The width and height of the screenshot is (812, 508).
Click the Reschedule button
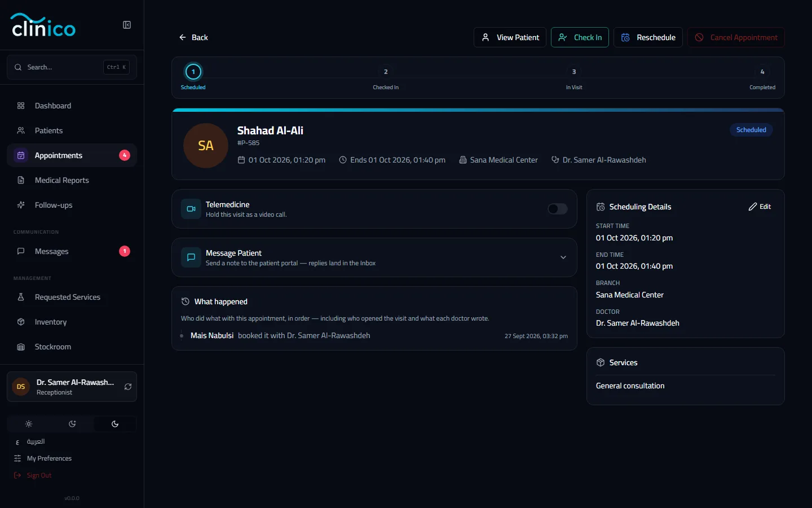[x=648, y=37]
